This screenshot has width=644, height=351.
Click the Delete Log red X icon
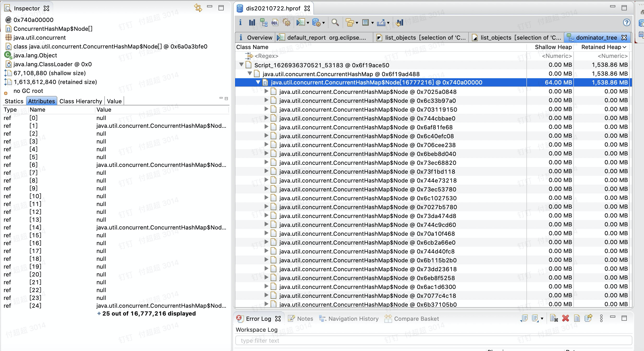click(x=565, y=318)
